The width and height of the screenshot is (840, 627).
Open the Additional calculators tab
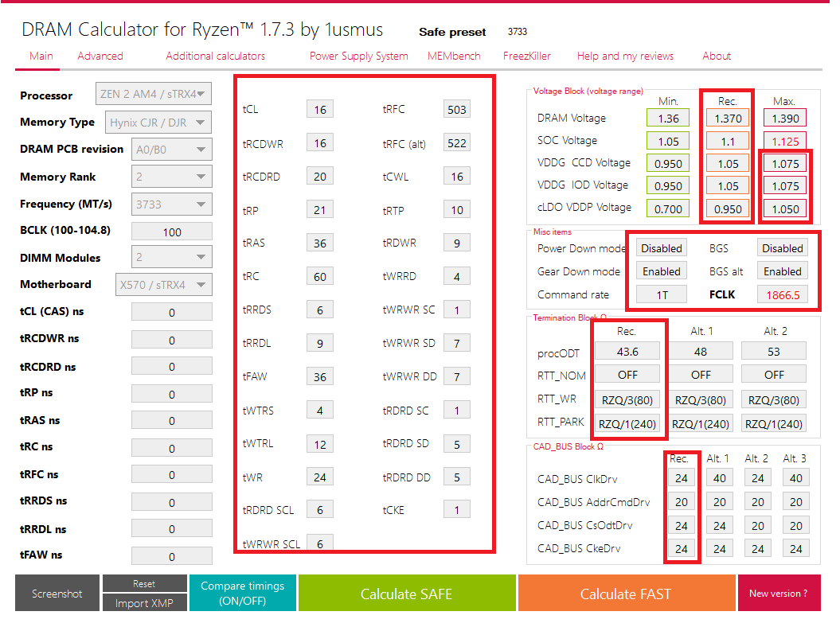click(215, 56)
